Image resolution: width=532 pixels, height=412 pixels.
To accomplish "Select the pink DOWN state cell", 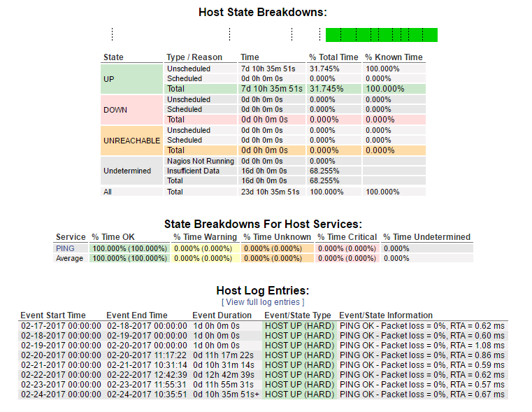I will tap(132, 110).
